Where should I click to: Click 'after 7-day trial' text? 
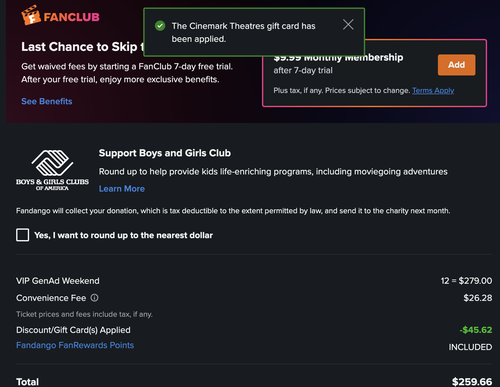(303, 70)
